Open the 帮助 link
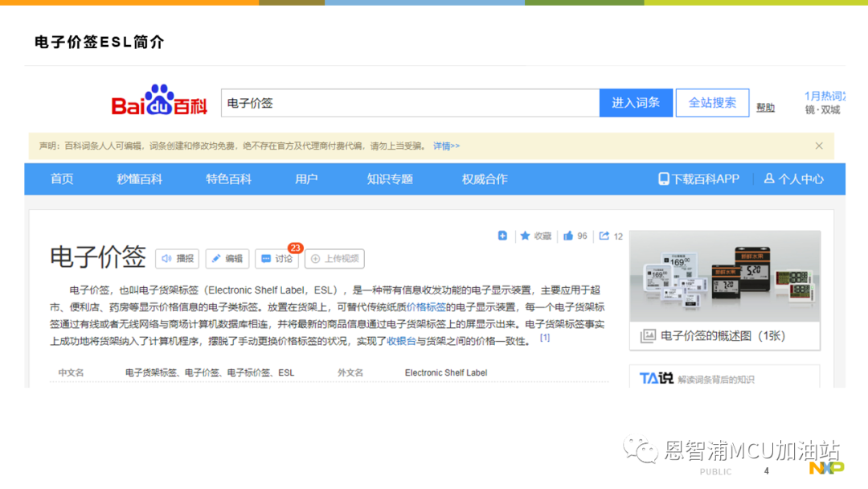868x489 pixels. (766, 108)
